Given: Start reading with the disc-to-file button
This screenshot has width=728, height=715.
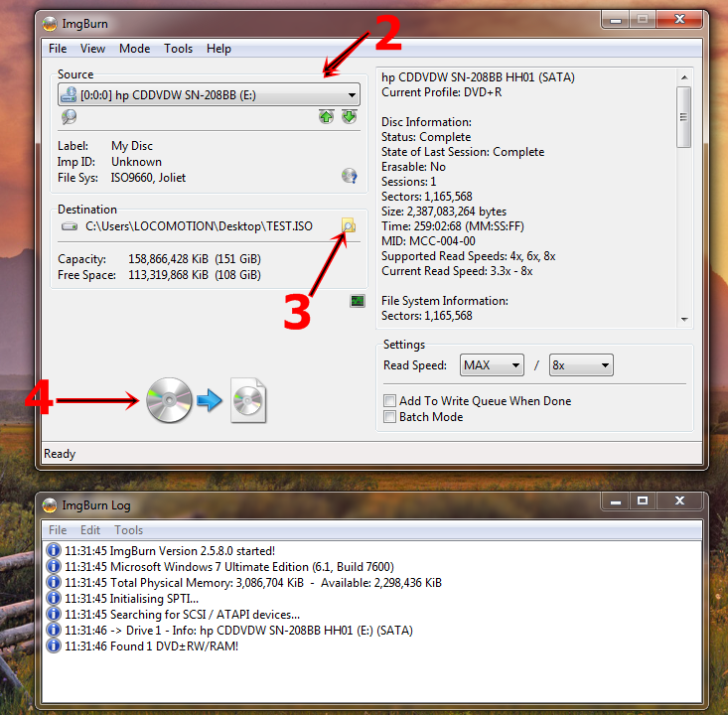Looking at the screenshot, I should [x=207, y=400].
